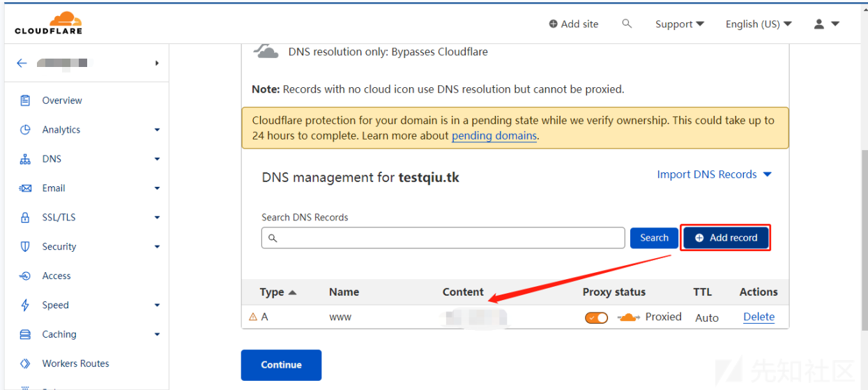Expand the Import DNS Records dropdown
Image resolution: width=868 pixels, height=390 pixels.
tap(714, 174)
